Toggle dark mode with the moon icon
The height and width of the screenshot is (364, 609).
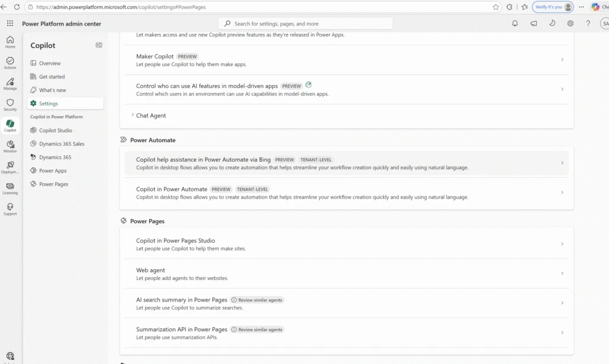point(552,24)
